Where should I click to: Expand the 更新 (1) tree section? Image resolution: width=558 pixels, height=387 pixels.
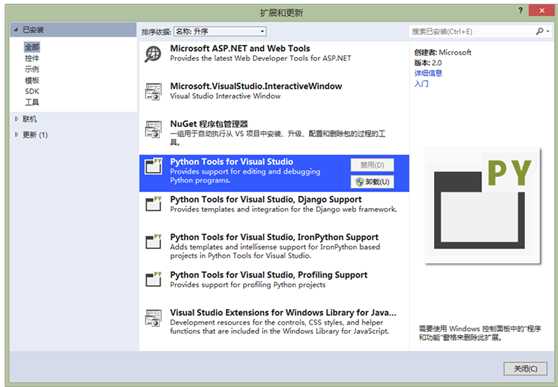[x=16, y=135]
